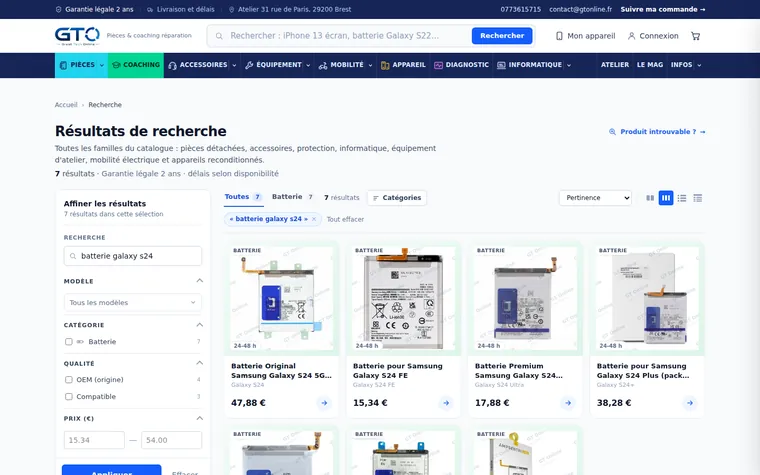Open arrow for Batterie Original Samsung Galaxy S24

pyautogui.click(x=324, y=403)
